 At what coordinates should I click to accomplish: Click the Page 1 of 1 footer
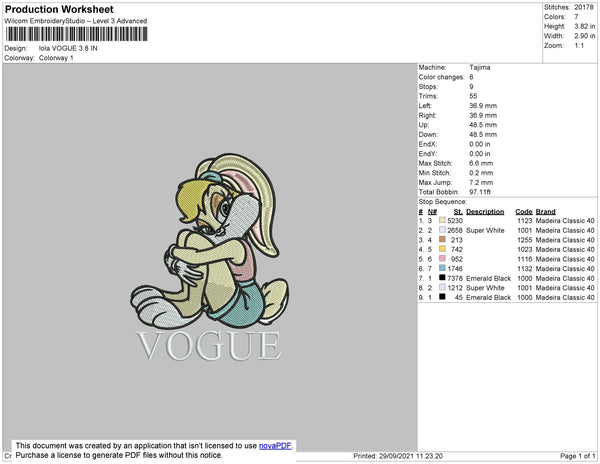(578, 456)
